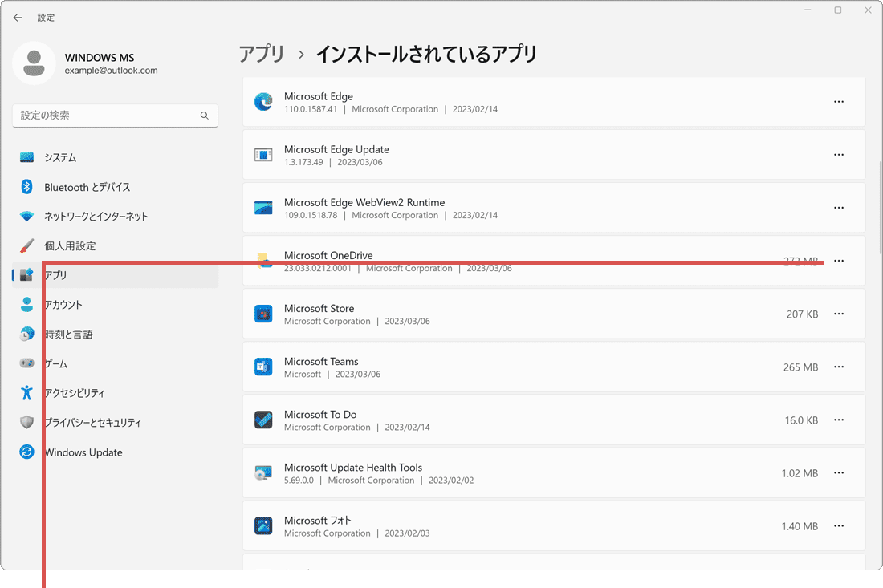This screenshot has width=883, height=588.
Task: Click the Windows Update sync icon
Action: [x=26, y=452]
